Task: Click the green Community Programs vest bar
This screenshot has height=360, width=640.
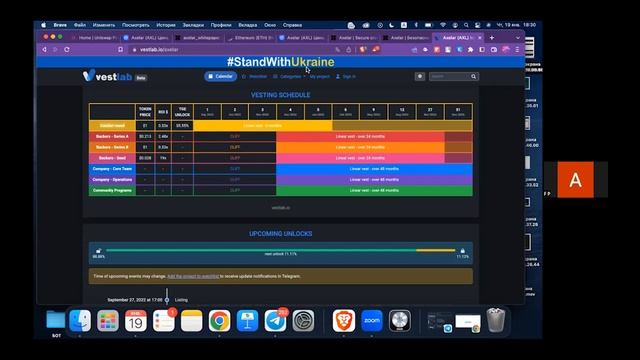Action: tap(374, 190)
